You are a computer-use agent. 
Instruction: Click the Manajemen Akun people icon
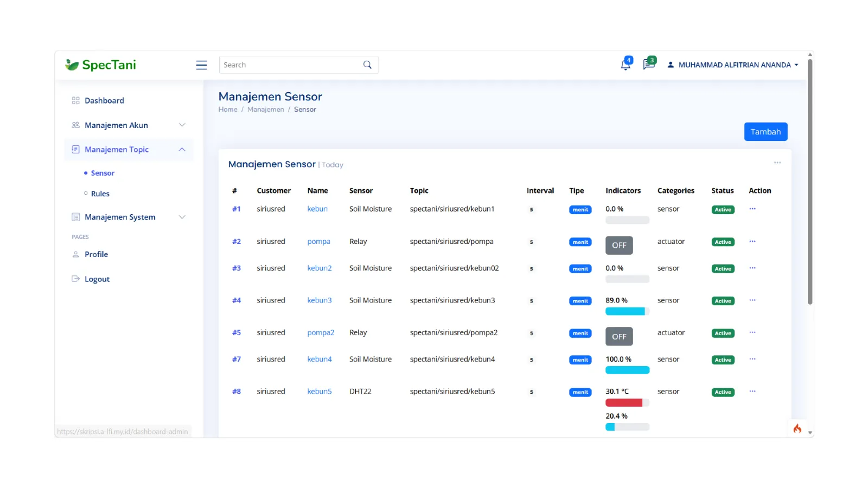tap(75, 125)
